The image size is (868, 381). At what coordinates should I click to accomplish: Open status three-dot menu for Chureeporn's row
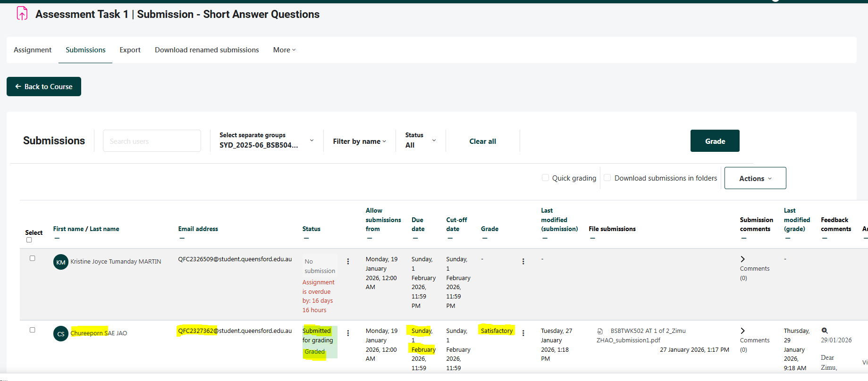point(348,333)
